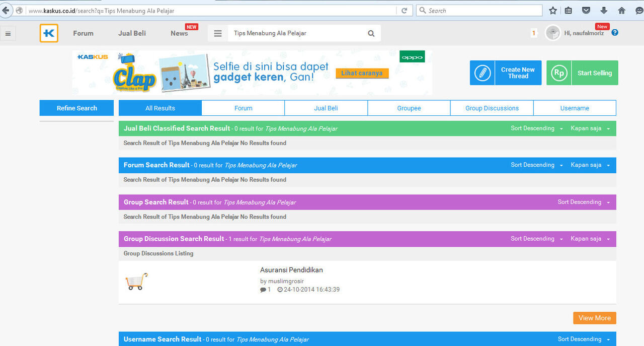Go to browser home page icon
This screenshot has width=644, height=346.
pos(621,11)
